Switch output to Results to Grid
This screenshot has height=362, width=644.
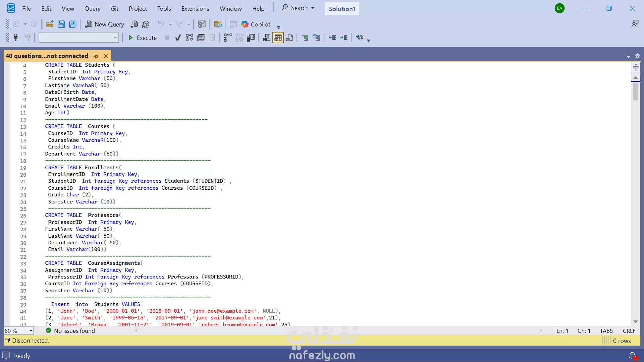[x=278, y=38]
